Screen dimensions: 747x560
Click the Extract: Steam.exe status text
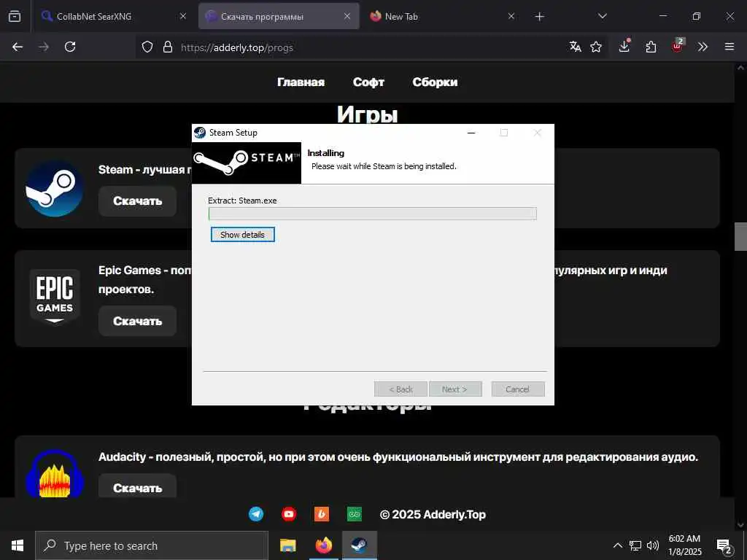[x=242, y=201]
